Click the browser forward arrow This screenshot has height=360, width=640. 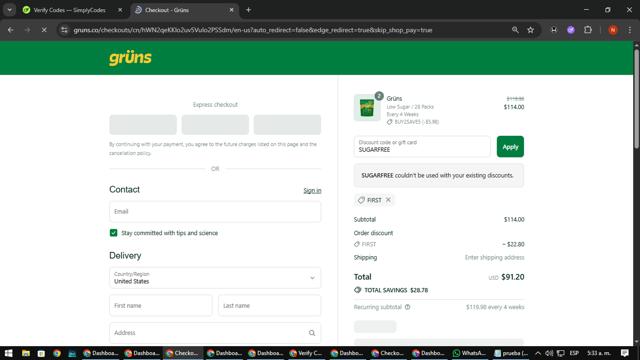pos(27,30)
